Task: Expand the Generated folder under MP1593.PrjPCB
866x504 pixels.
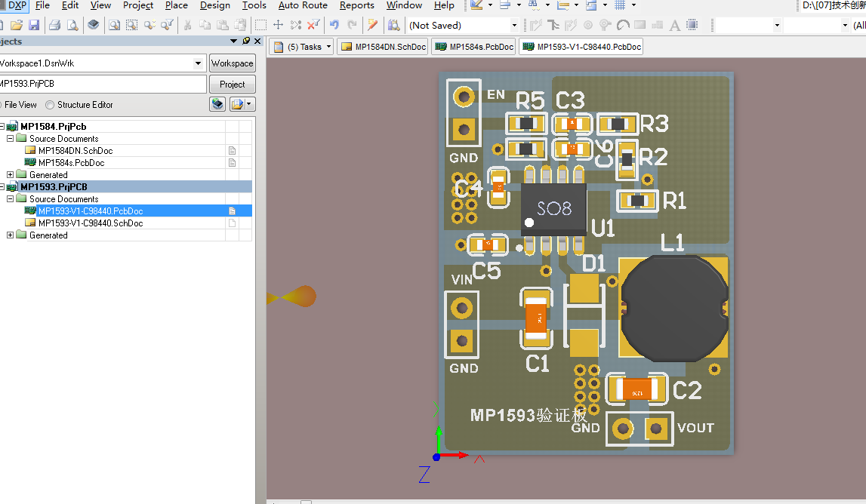Action: (10, 235)
